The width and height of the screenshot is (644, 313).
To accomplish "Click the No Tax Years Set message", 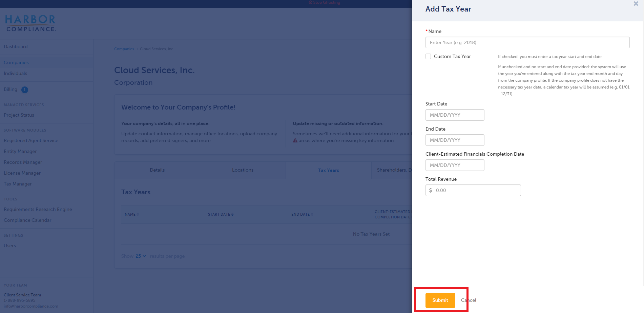I will pos(371,234).
